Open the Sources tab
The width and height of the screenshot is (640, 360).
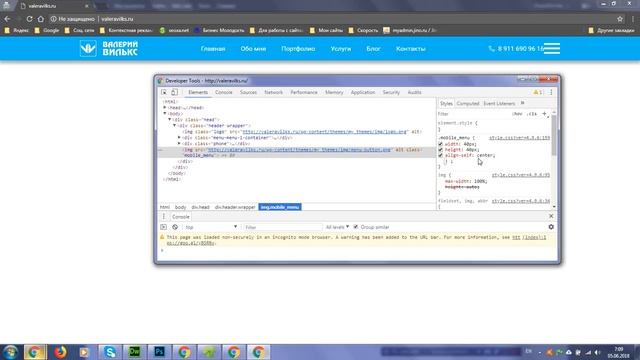pos(248,93)
